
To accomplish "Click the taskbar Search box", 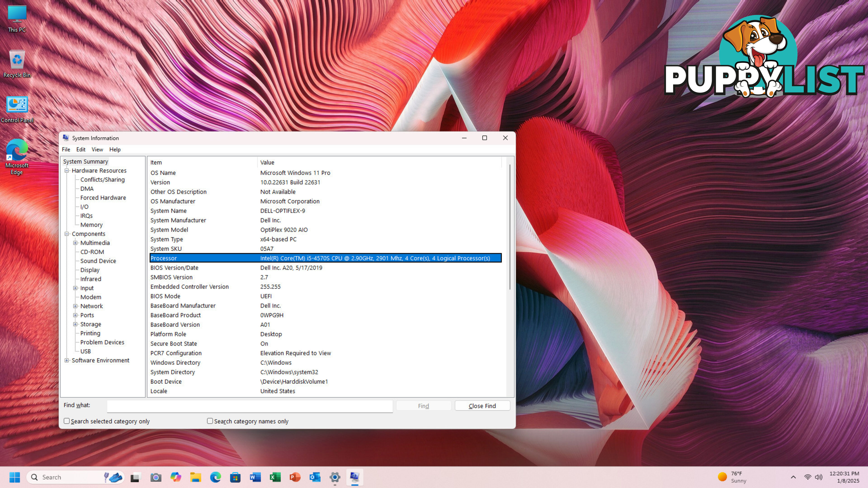I will point(75,477).
